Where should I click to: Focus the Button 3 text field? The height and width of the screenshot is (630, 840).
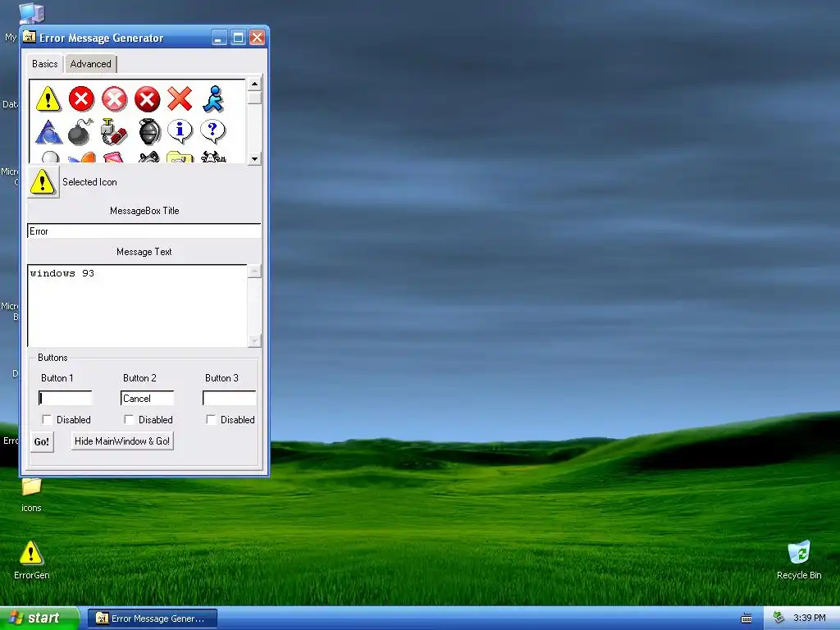230,398
